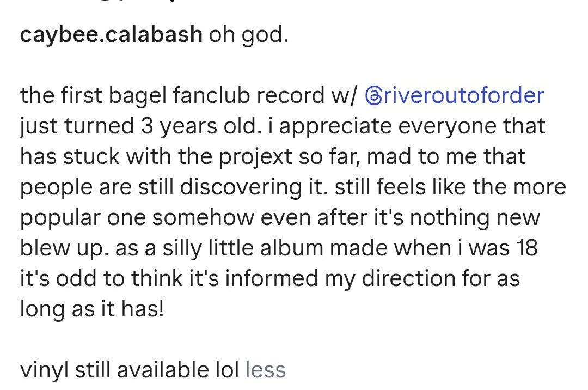Click the "vinyl still available lol" line
The height and width of the screenshot is (390, 588).
pyautogui.click(x=130, y=370)
